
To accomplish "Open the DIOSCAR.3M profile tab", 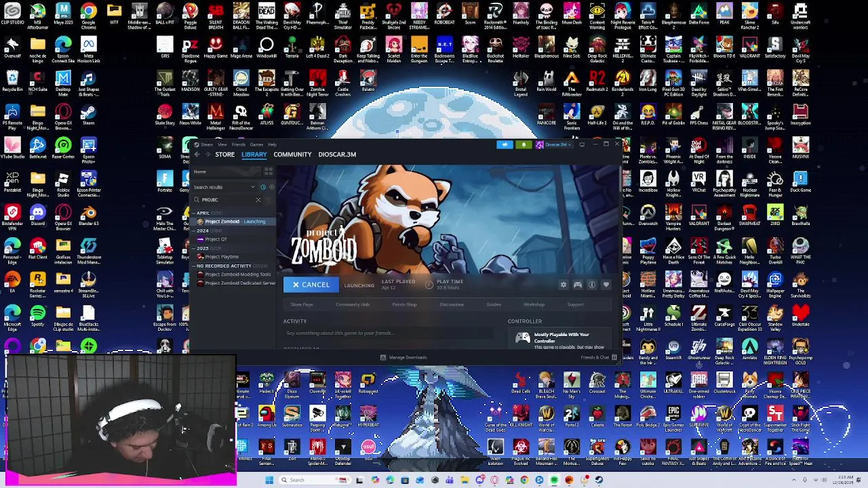I will (337, 155).
